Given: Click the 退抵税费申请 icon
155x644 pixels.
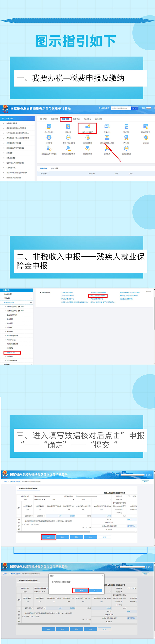Looking at the screenshot, I should pyautogui.click(x=127, y=148).
